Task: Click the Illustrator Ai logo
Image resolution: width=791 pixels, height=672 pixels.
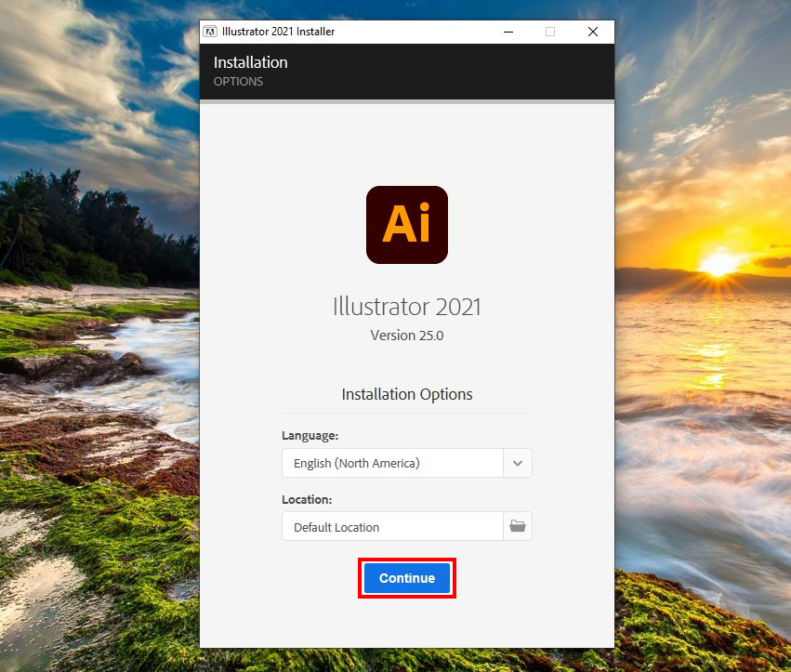Action: click(x=406, y=224)
